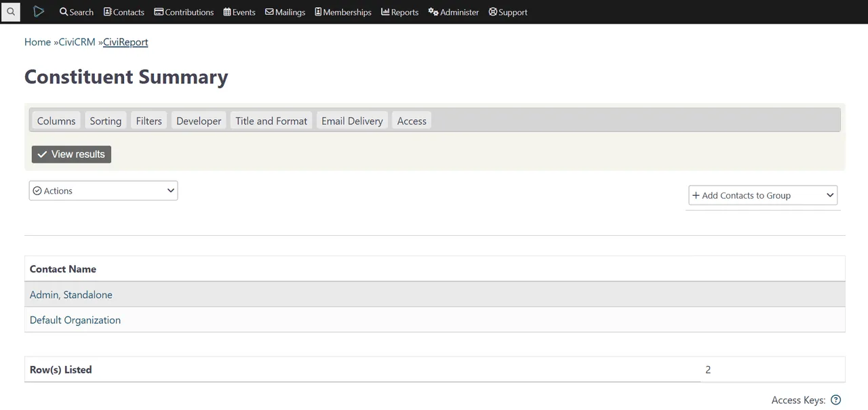Click the CiviCRM logo icon
Image resolution: width=868 pixels, height=410 pixels.
39,12
